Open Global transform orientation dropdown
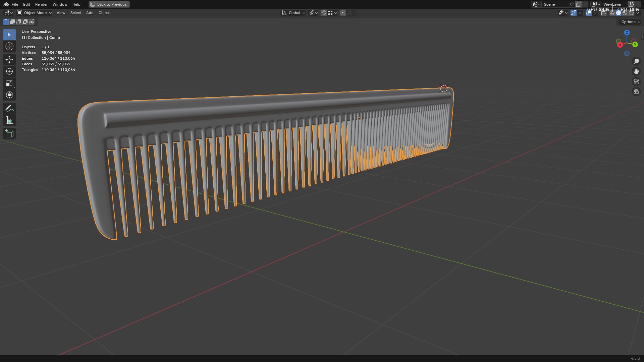644x362 pixels. [293, 13]
